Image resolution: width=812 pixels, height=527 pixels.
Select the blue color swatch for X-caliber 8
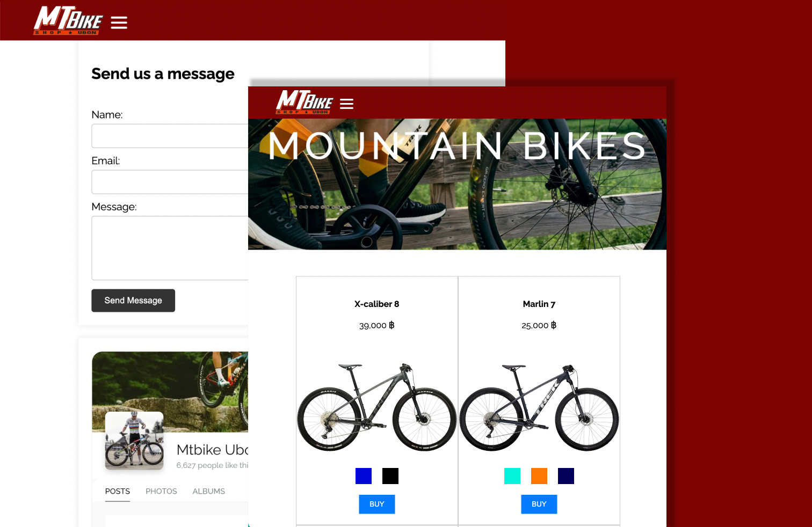[364, 476]
